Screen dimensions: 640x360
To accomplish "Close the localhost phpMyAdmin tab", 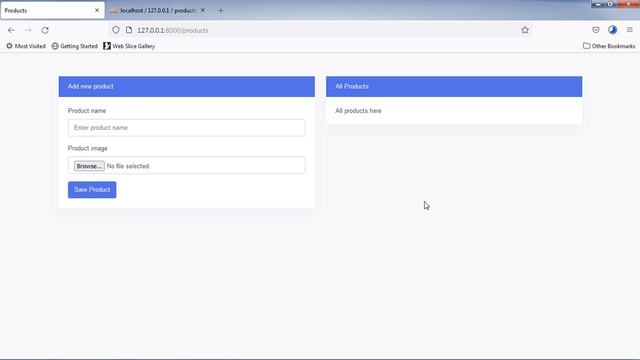I will [202, 10].
